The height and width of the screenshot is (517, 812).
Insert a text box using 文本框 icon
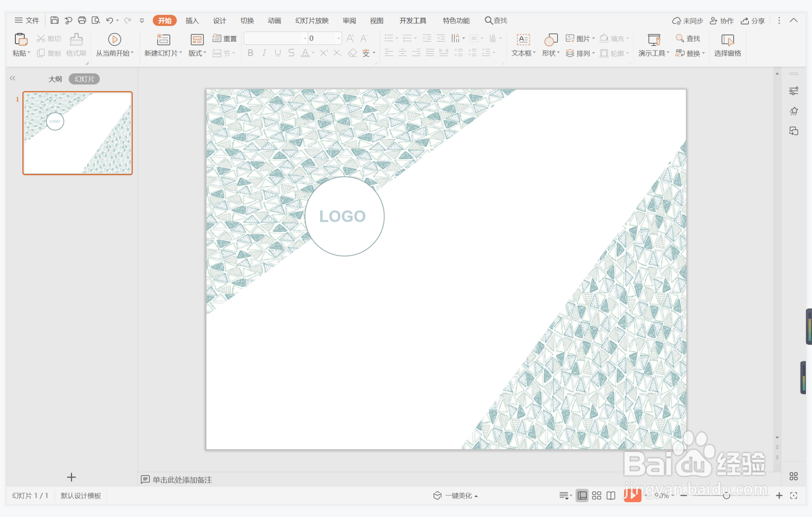pos(523,40)
